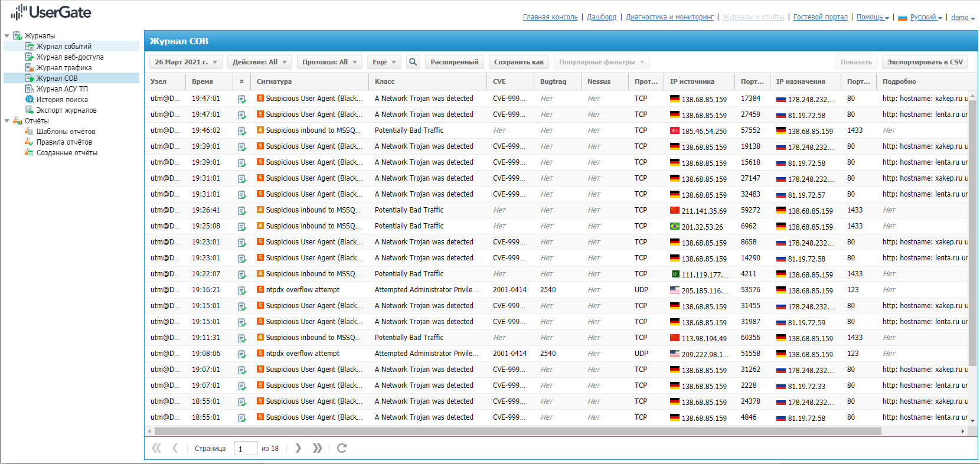The width and height of the screenshot is (980, 464).
Task: Click the Экспорт журналов tree icon
Action: click(30, 110)
